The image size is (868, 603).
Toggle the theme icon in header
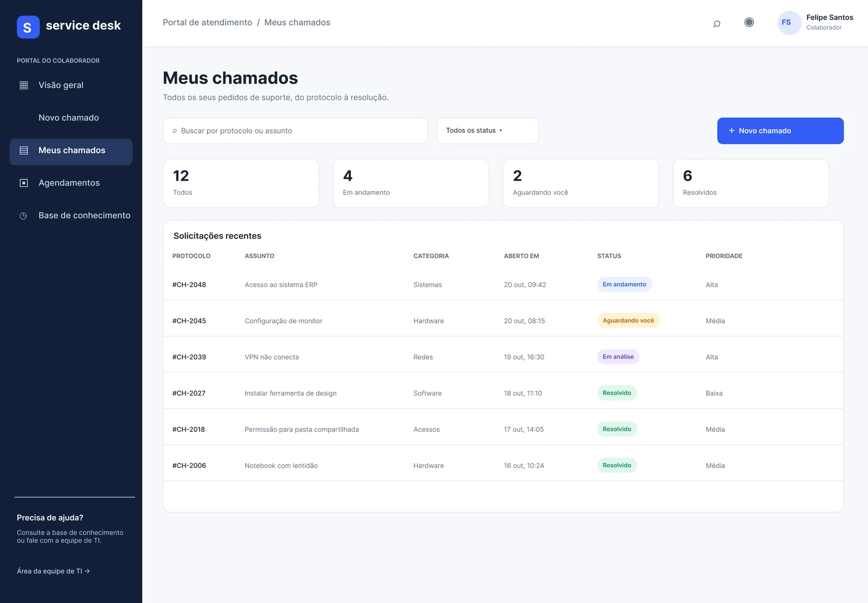pos(749,22)
